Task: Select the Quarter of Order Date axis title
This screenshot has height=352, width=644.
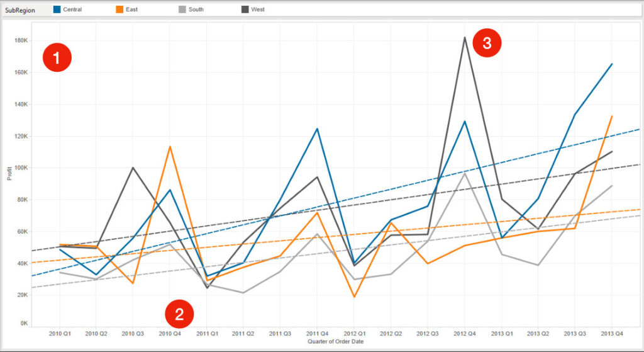Action: 335,341
